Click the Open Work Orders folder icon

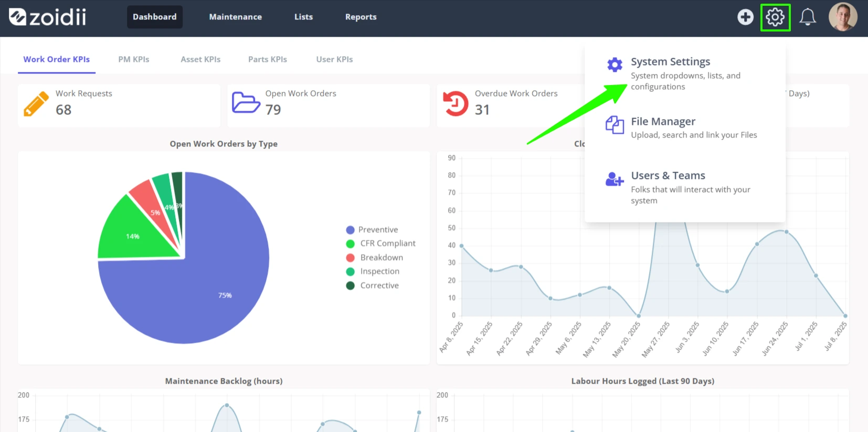[246, 102]
